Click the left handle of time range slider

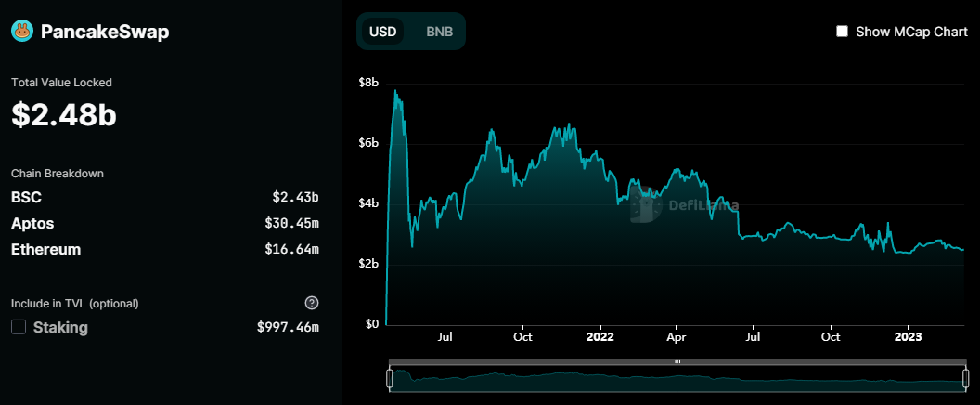click(x=390, y=377)
